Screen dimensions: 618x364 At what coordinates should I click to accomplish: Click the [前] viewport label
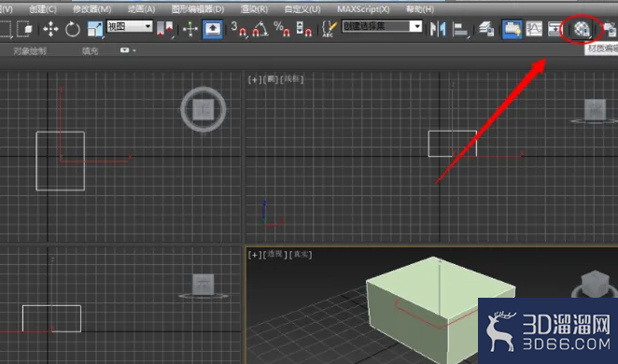click(x=272, y=79)
